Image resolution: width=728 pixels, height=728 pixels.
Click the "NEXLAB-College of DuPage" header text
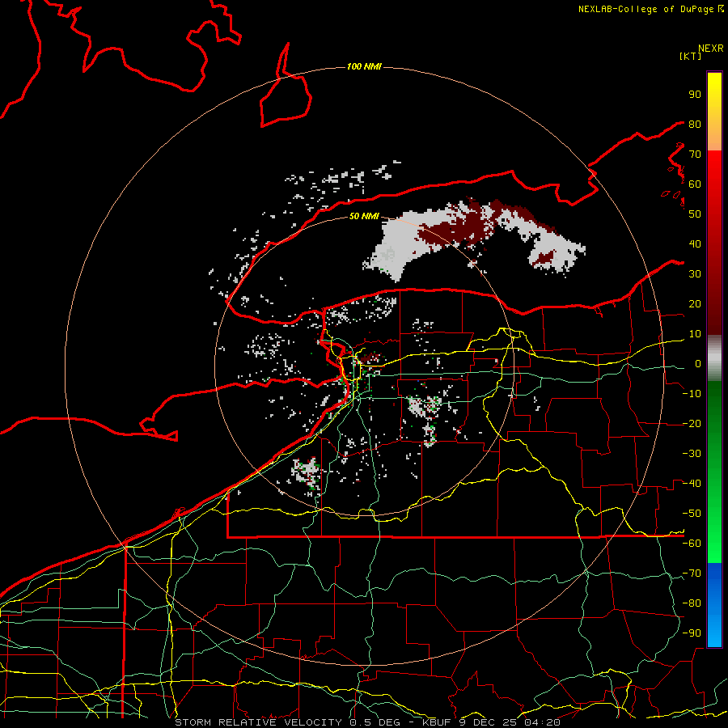(x=647, y=9)
